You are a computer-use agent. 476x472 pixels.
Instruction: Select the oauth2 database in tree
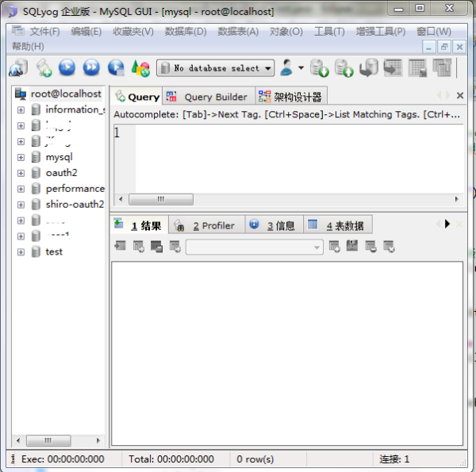pos(62,173)
